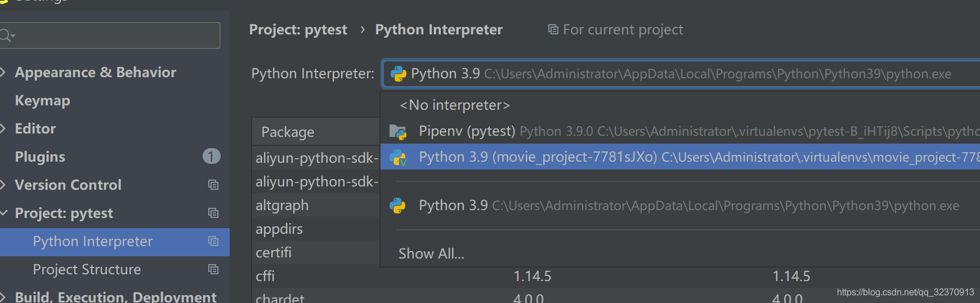The width and height of the screenshot is (980, 303).
Task: Click virtualenv Python icon of movie_project entry
Action: tap(398, 157)
